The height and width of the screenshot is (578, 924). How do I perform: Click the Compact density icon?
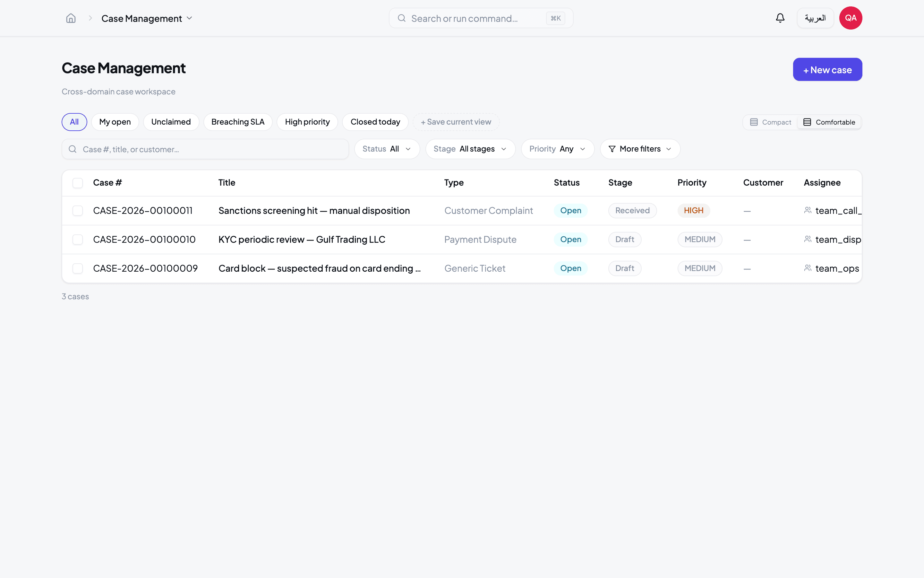754,122
